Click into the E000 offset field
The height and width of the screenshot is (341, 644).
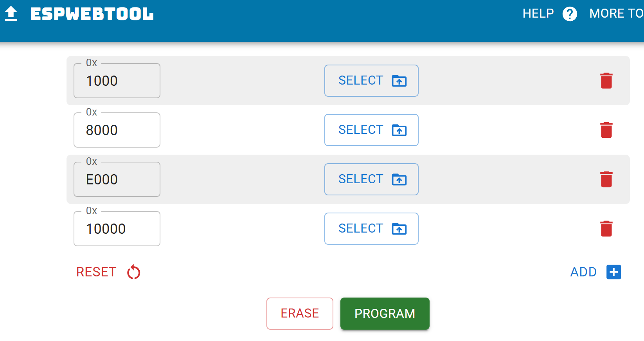click(x=117, y=180)
